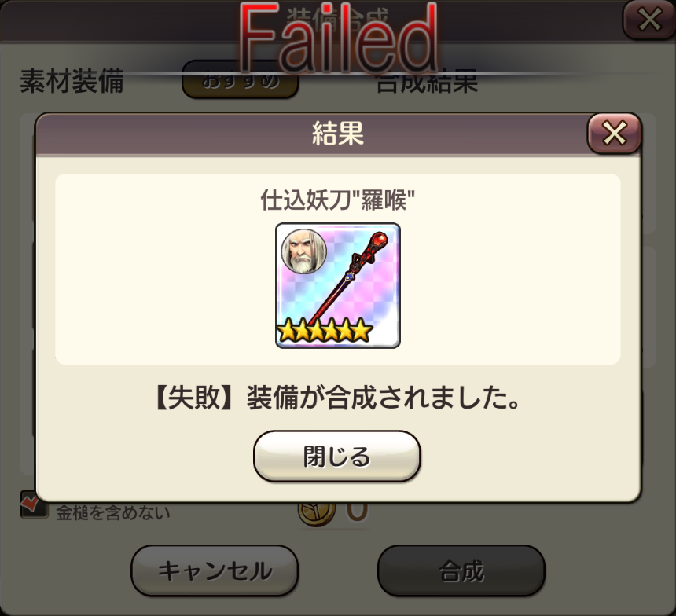Click the five gold stars rarity

[x=324, y=331]
